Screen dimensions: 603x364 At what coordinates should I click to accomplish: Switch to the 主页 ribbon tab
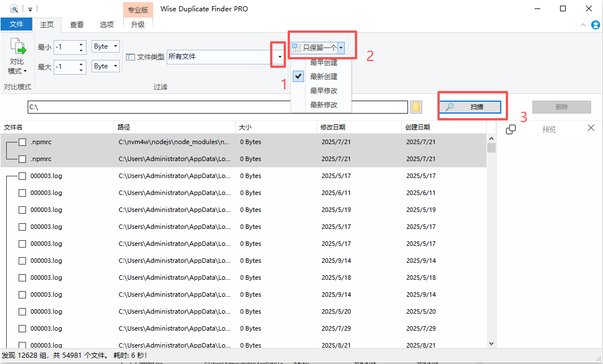coord(47,25)
